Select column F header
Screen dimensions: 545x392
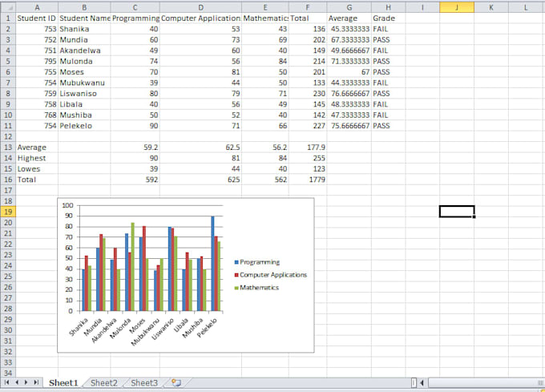[x=308, y=7]
